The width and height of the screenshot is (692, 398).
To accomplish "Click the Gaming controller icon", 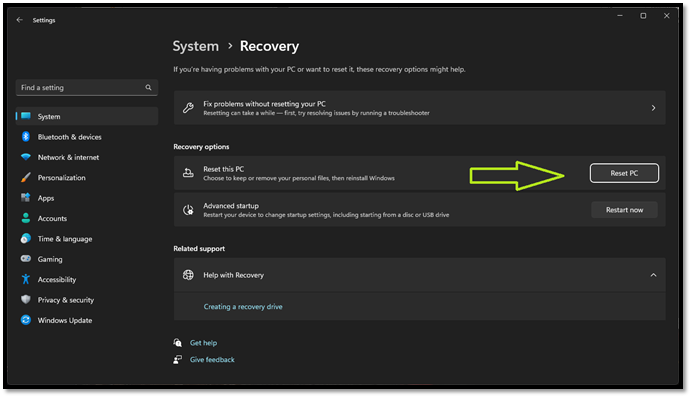I will point(26,259).
